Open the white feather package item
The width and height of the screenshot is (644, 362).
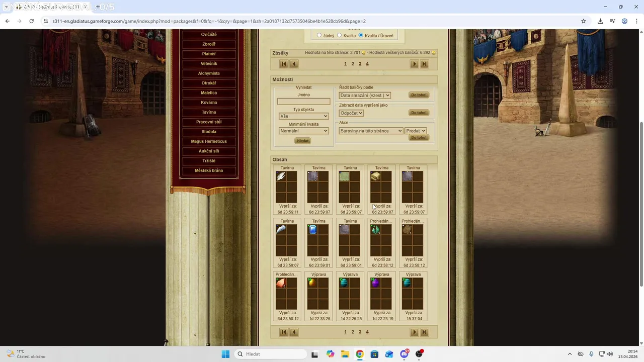[281, 176]
